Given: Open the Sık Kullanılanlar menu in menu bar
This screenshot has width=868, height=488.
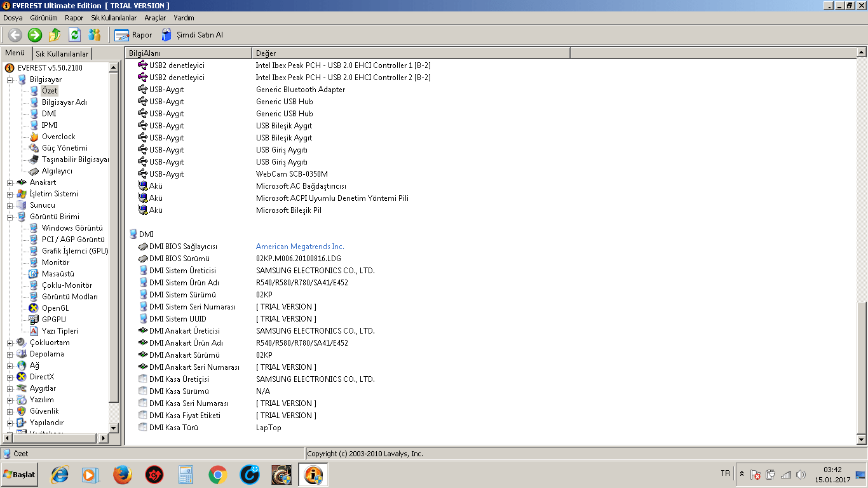Looking at the screenshot, I should click(114, 18).
